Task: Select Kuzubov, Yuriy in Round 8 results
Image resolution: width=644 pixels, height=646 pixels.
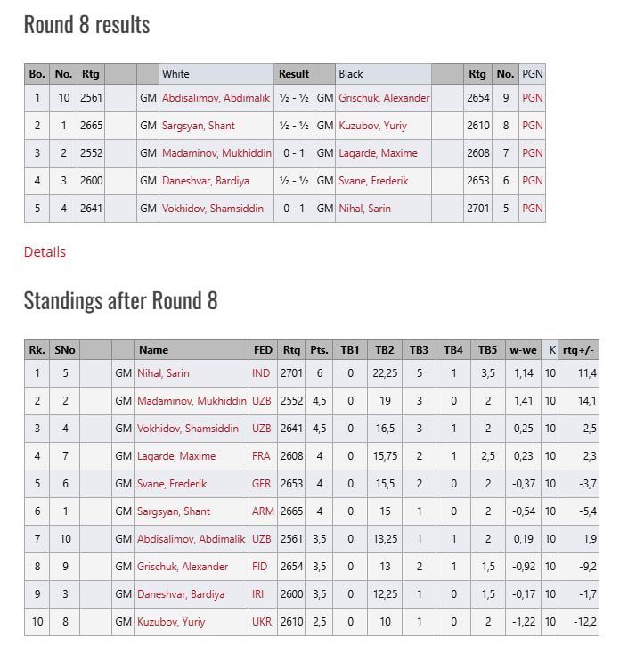Action: (372, 126)
